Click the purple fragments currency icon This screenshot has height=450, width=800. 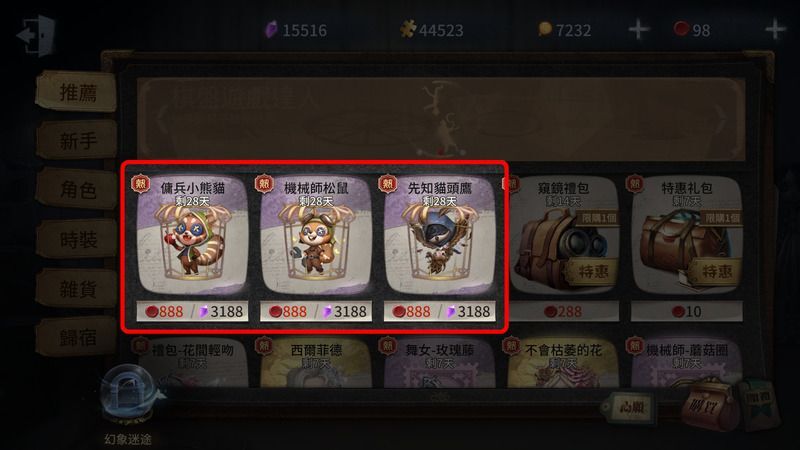pyautogui.click(x=271, y=30)
